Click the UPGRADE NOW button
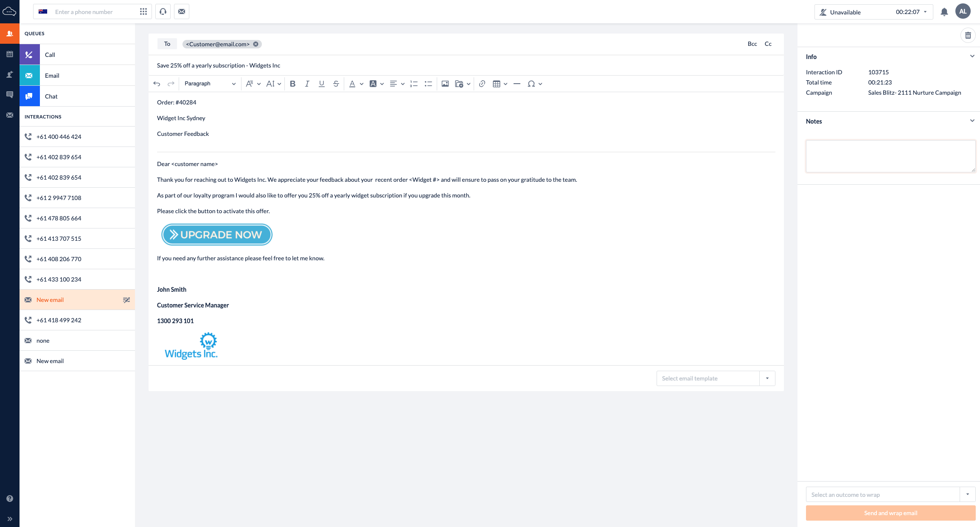The height and width of the screenshot is (527, 980). [216, 234]
